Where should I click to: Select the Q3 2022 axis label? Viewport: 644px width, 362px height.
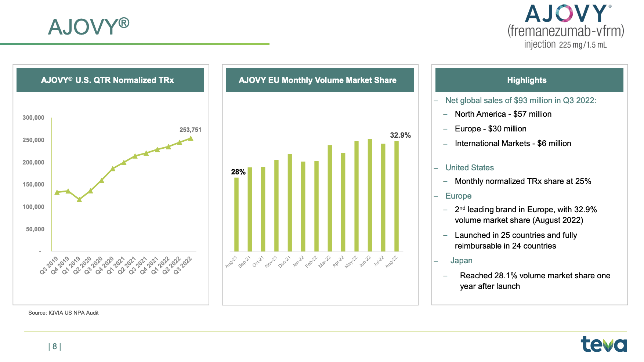click(x=183, y=266)
